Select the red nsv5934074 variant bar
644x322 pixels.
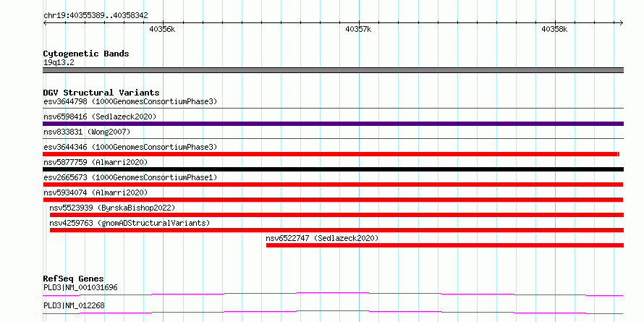point(333,200)
